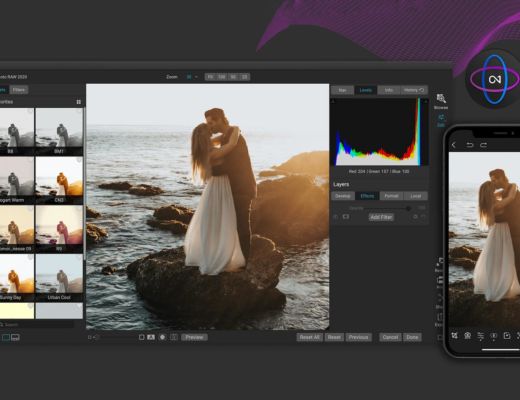The width and height of the screenshot is (520, 400).
Task: Switch to the Filters tab
Action: click(19, 90)
